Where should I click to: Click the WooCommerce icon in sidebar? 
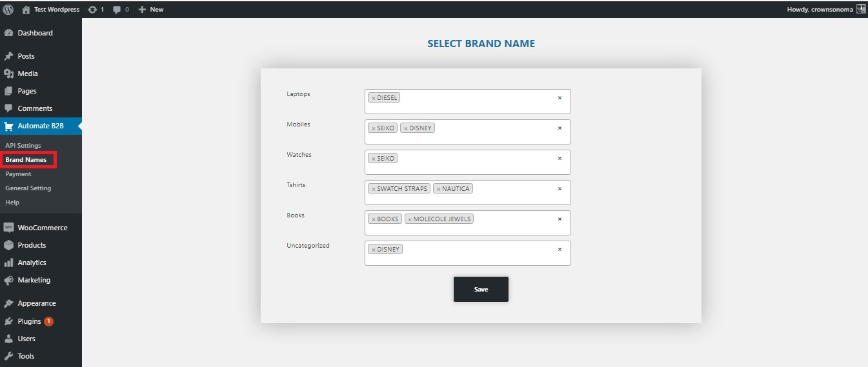tap(8, 228)
